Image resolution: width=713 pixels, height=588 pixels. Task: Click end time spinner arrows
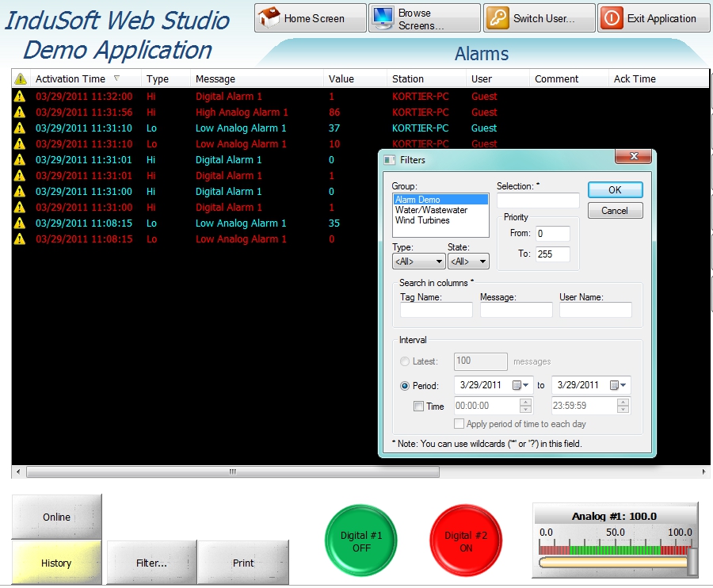(x=623, y=406)
